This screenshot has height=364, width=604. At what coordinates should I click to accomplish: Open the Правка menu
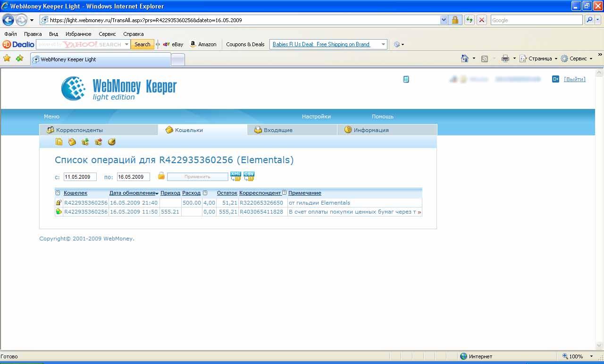33,34
